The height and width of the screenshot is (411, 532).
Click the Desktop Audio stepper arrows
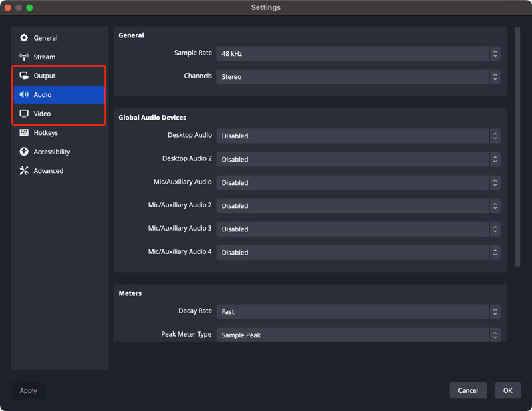click(x=495, y=136)
